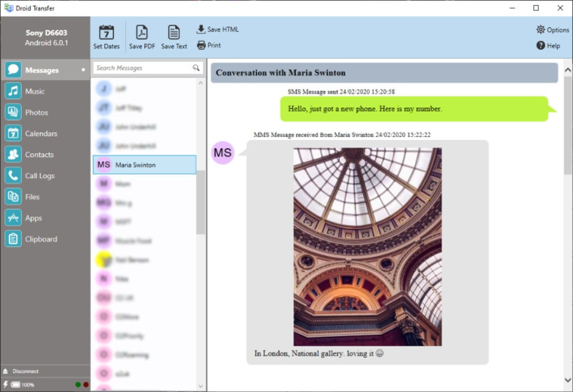573x392 pixels.
Task: Click the Save PDF icon
Action: pos(142,33)
